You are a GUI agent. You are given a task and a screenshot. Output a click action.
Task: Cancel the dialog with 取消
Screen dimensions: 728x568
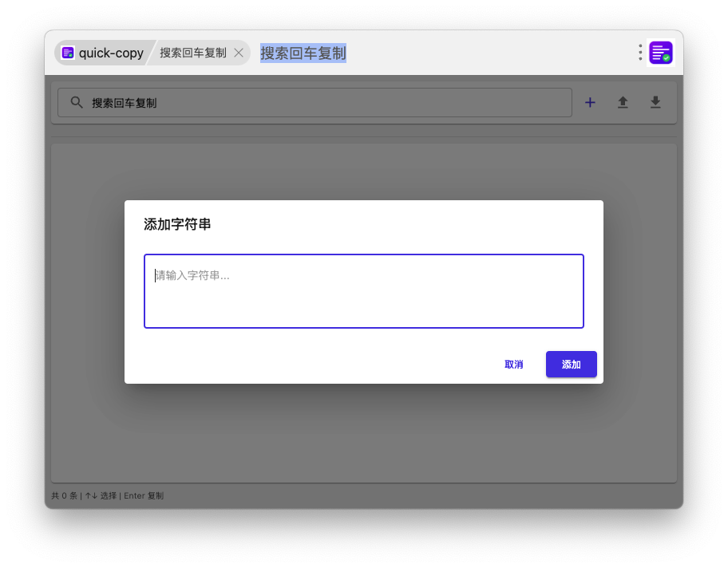click(x=513, y=365)
